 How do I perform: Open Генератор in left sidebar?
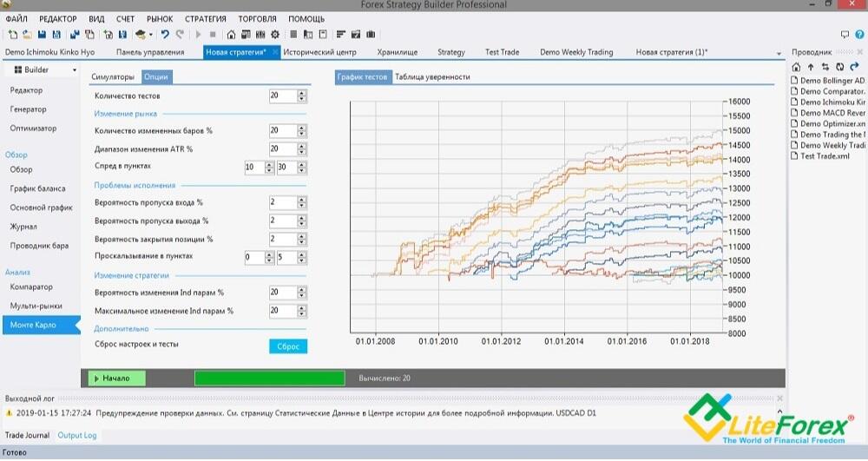coord(29,109)
